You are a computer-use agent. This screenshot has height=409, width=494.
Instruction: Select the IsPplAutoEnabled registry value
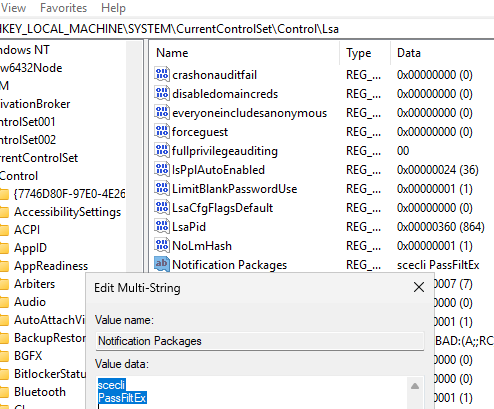point(218,170)
